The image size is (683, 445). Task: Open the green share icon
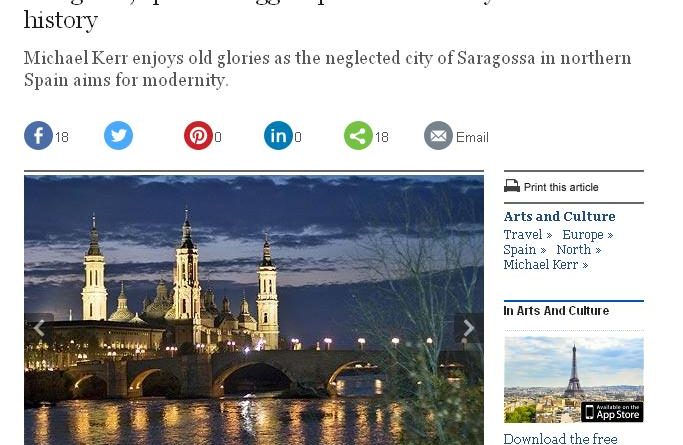pyautogui.click(x=358, y=135)
